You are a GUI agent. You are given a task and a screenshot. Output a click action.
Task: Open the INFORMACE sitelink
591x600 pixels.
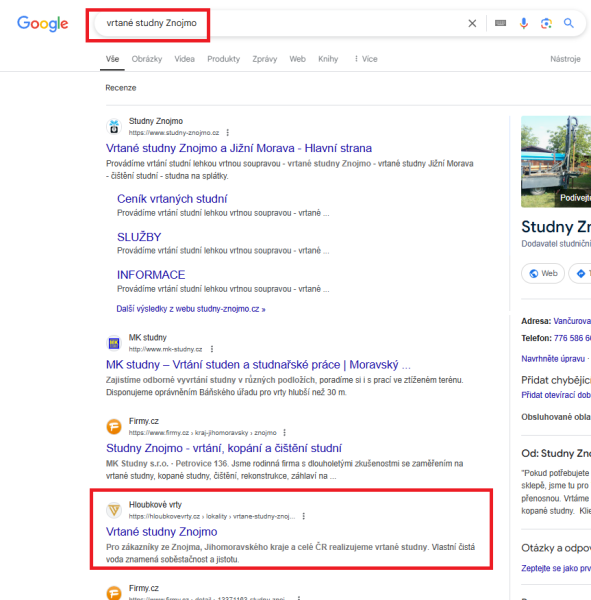pos(151,275)
